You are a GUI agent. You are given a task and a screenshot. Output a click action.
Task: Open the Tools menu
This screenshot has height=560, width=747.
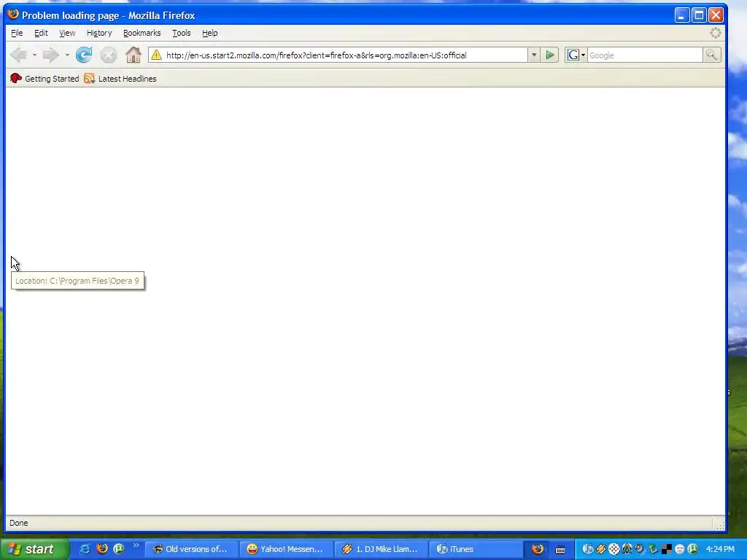(x=181, y=33)
